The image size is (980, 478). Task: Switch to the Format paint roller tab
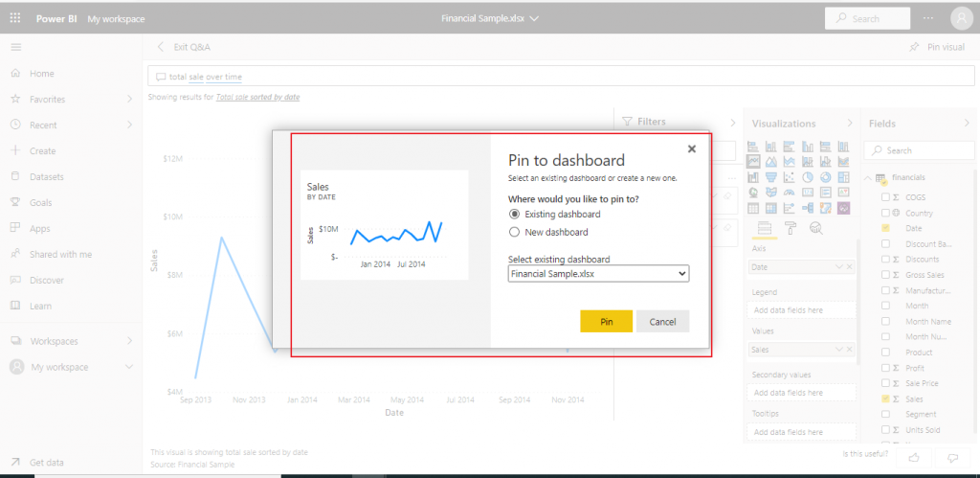click(x=790, y=228)
